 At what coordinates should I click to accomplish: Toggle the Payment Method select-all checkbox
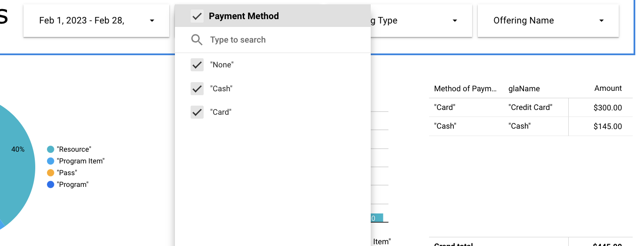pos(197,16)
